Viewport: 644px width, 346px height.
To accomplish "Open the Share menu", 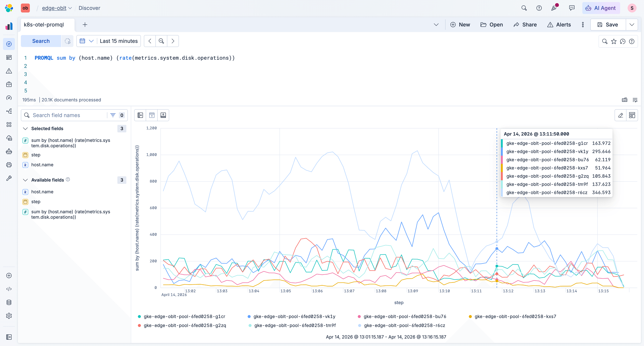I will click(525, 25).
